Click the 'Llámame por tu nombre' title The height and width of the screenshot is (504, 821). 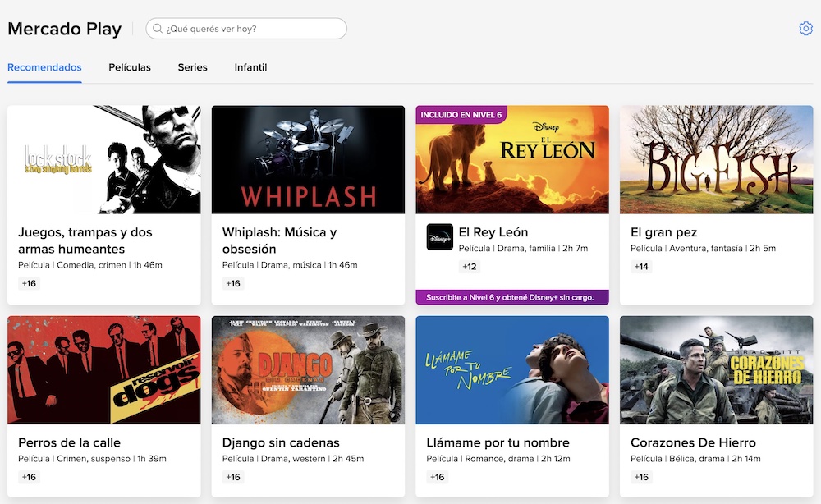498,442
